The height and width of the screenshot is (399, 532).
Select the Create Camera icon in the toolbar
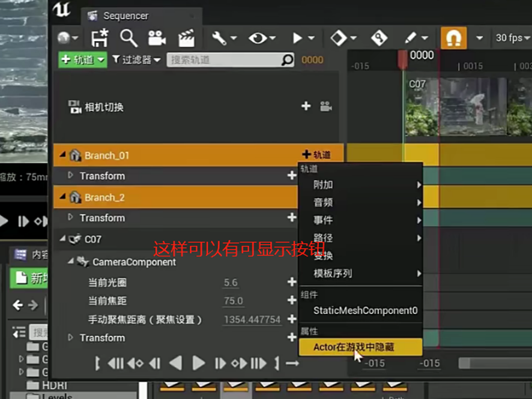[x=157, y=37]
